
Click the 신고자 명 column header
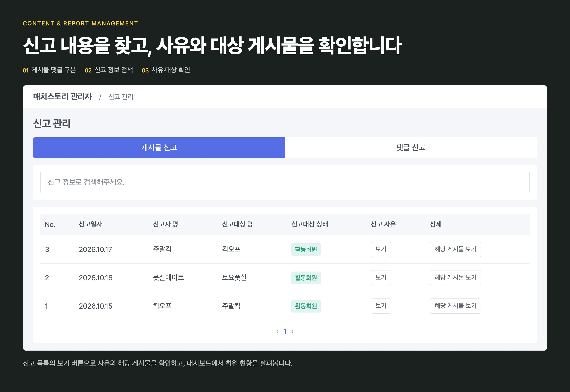pos(165,224)
